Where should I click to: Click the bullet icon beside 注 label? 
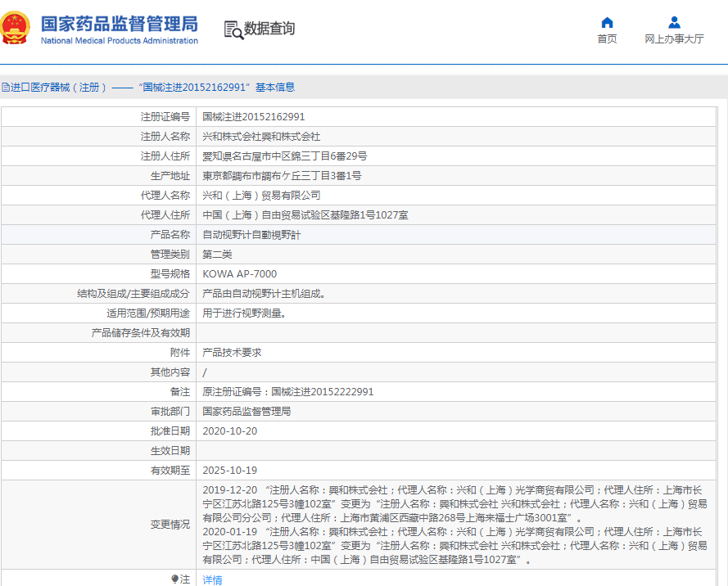tap(174, 579)
